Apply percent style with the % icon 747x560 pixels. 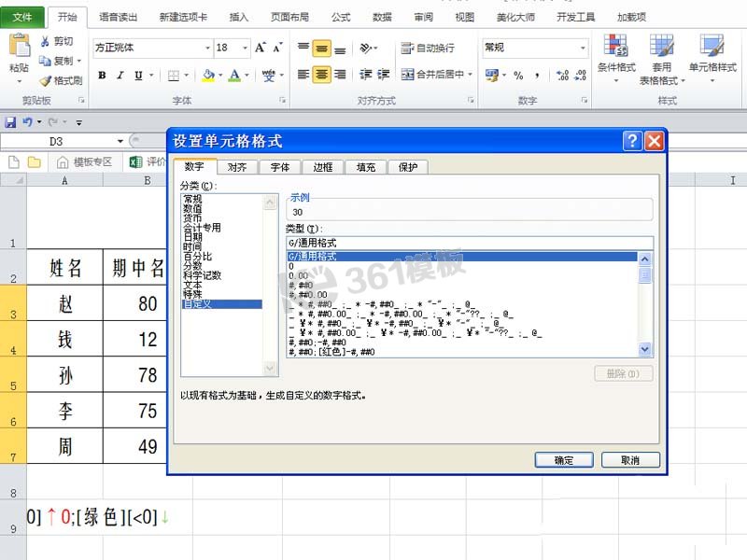pos(519,77)
